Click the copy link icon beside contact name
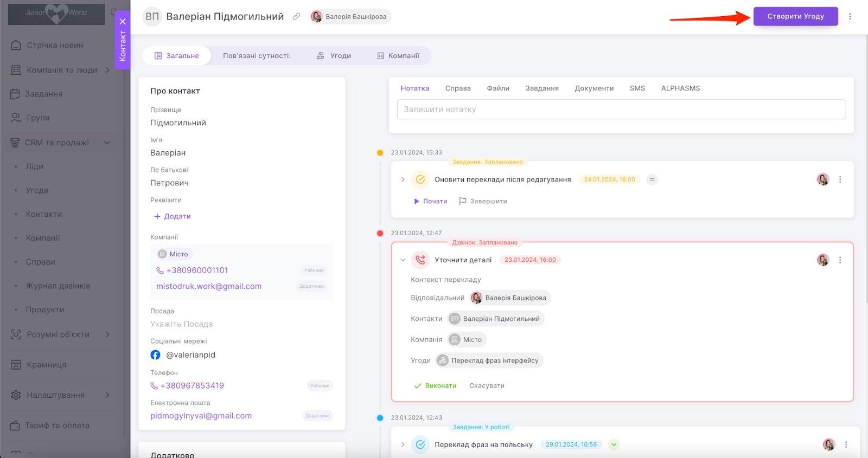The height and width of the screenshot is (458, 868). [296, 17]
